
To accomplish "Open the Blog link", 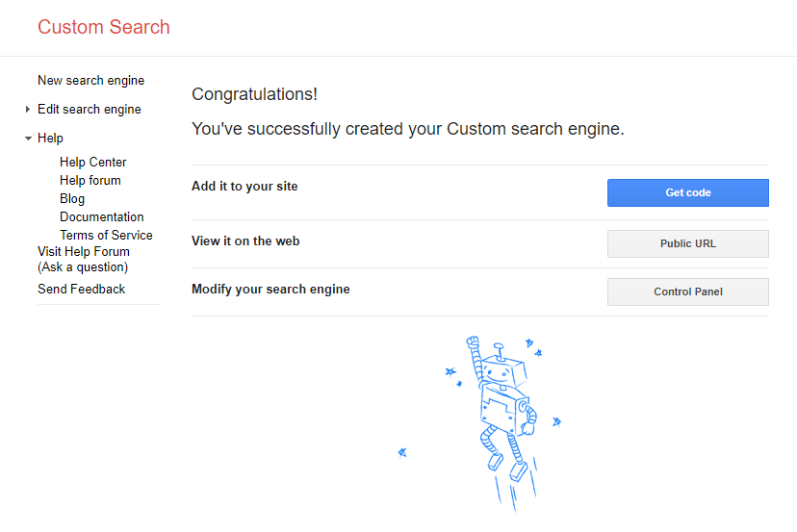I will point(72,199).
